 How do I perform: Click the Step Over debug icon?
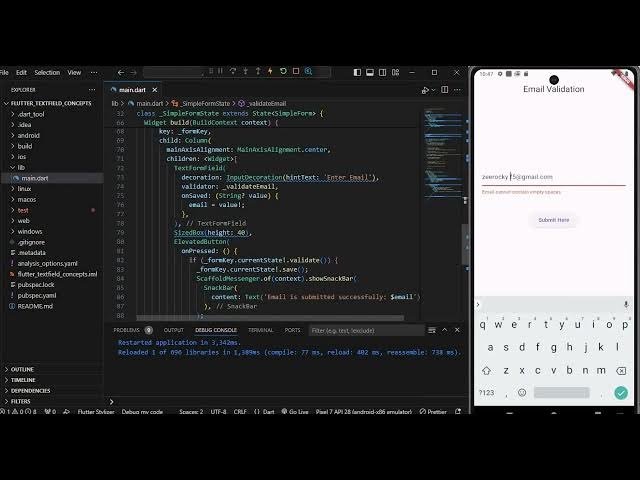coord(233,71)
